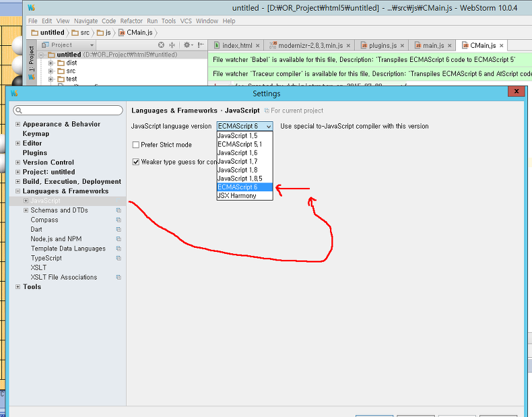Choose JSX Harmony from the version list
The width and height of the screenshot is (532, 417).
coord(244,196)
